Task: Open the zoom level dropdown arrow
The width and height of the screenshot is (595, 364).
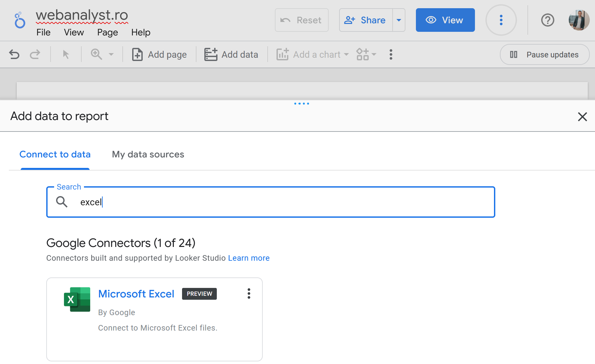Action: (x=111, y=54)
